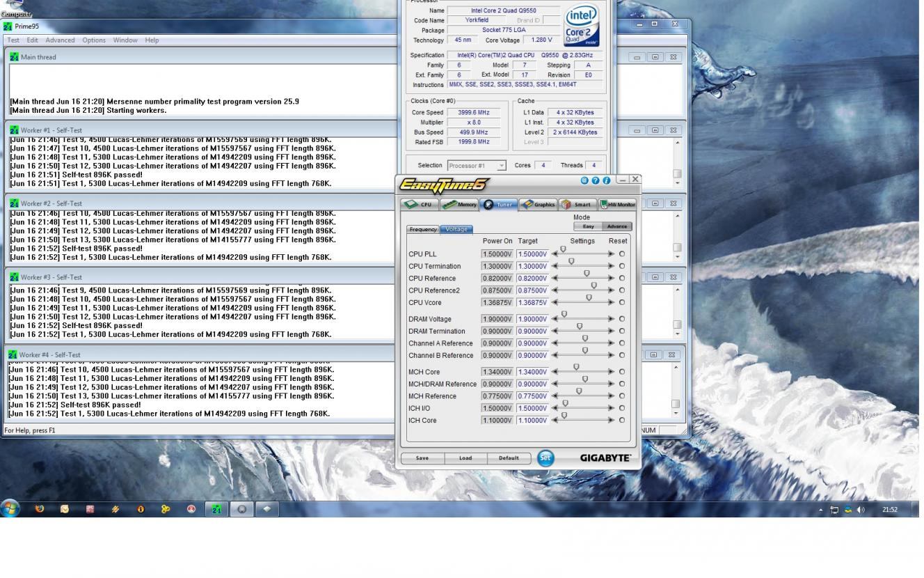Load an EasyTune6 profile
The height and width of the screenshot is (578, 924).
pyautogui.click(x=465, y=458)
